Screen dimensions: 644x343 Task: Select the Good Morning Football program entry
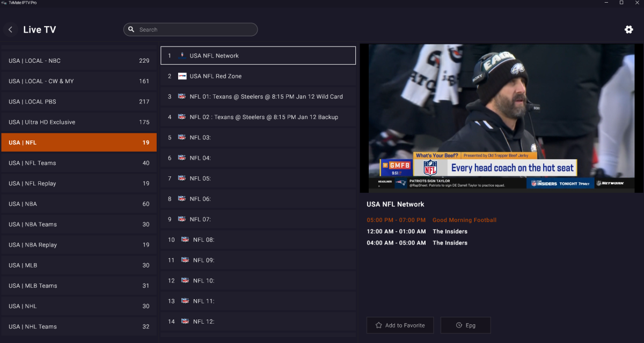coord(464,220)
